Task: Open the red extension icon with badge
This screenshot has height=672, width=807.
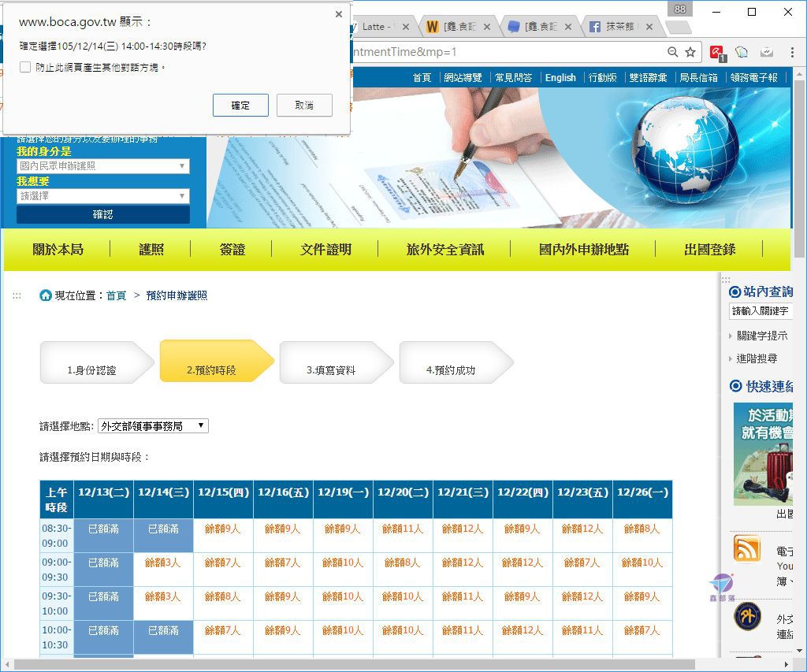Action: (717, 53)
